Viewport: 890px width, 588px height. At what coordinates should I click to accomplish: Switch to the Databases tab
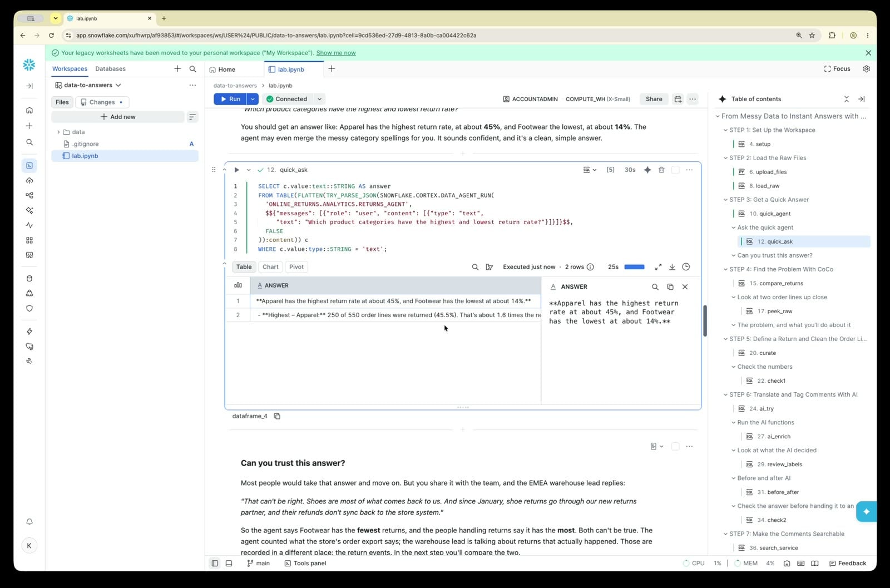(x=110, y=69)
